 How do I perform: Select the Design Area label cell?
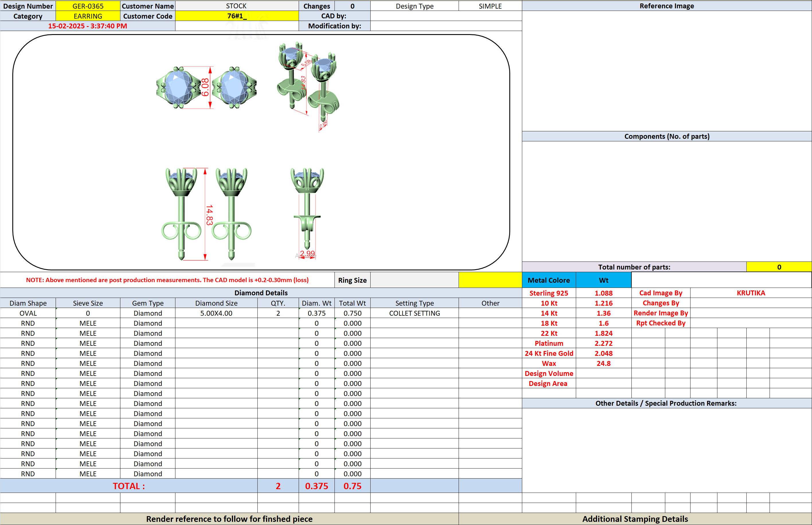pos(549,384)
